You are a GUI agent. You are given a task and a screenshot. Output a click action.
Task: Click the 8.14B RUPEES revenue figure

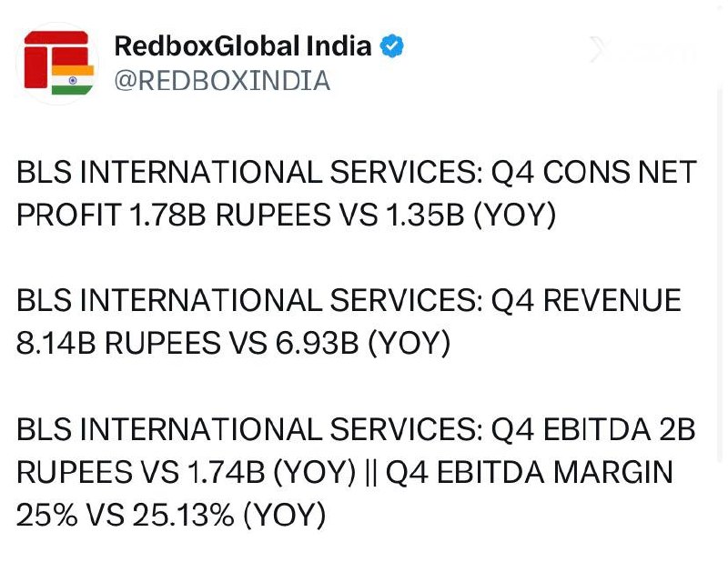[118, 344]
